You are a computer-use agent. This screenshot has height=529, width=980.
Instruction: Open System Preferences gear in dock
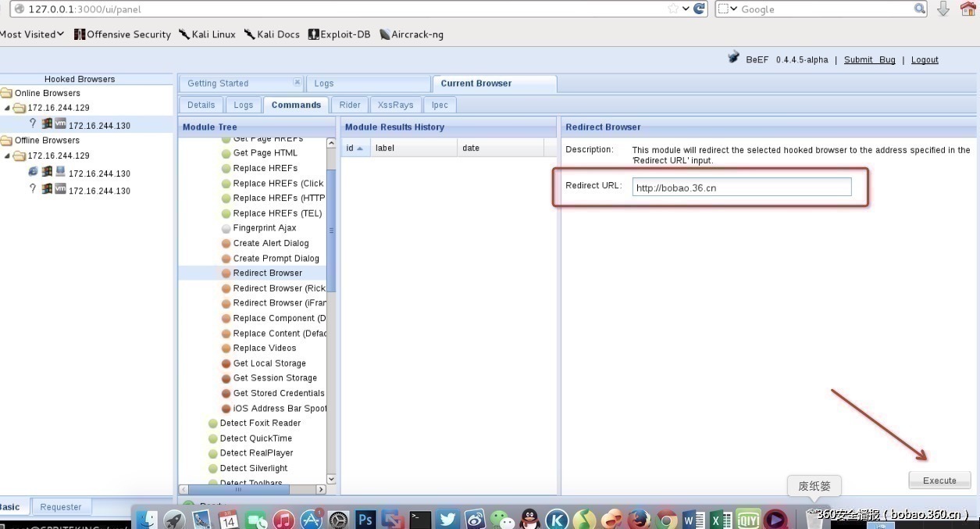click(x=338, y=520)
